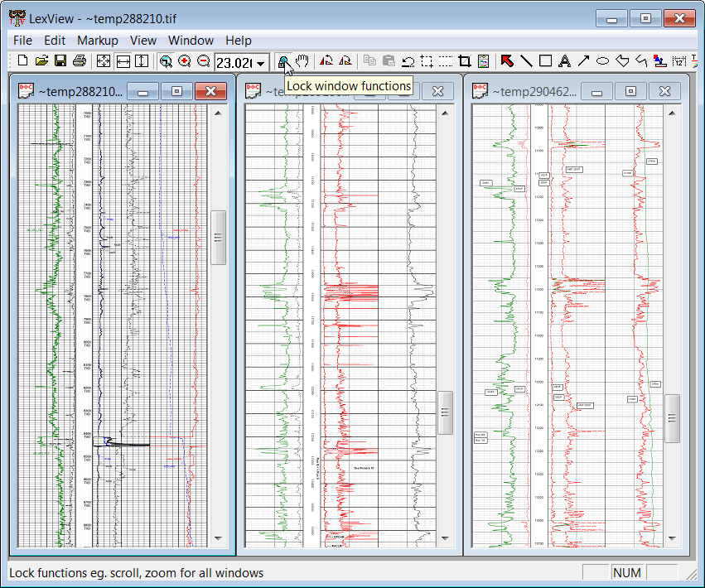
Task: Open a file with the folder icon
Action: (41, 60)
